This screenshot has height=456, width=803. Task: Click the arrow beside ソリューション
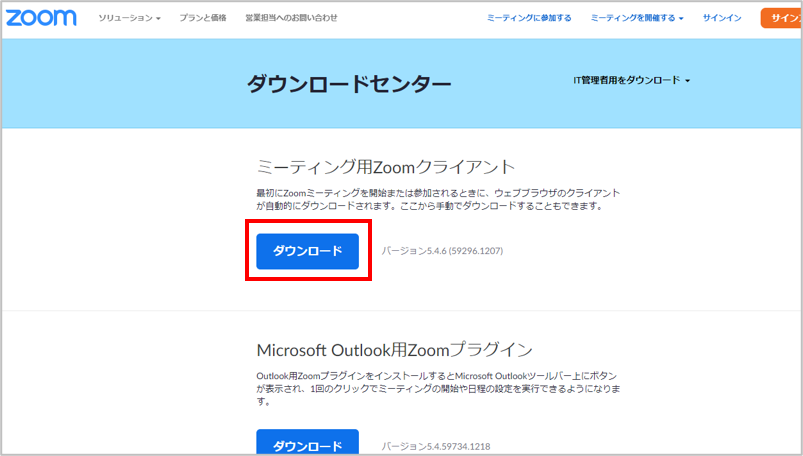point(158,19)
